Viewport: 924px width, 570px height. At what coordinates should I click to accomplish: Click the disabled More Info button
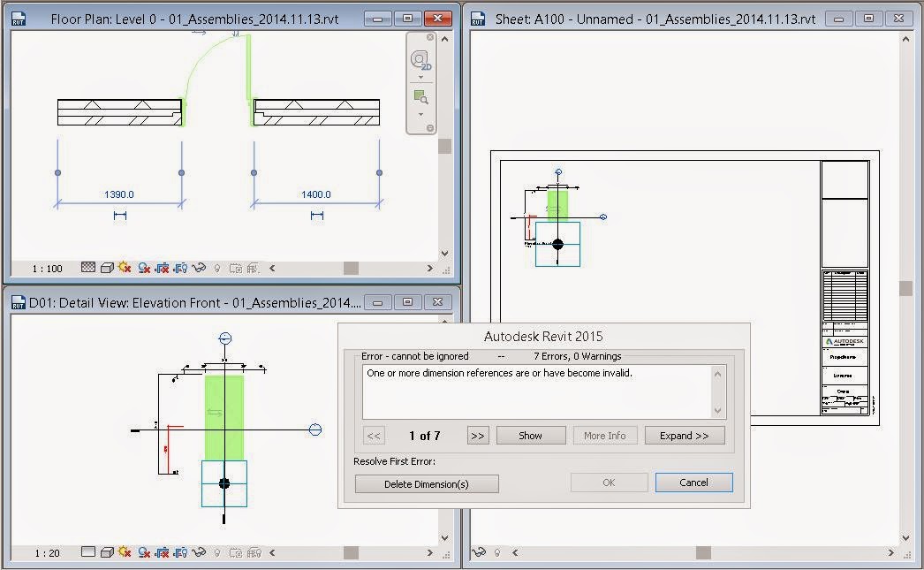604,436
